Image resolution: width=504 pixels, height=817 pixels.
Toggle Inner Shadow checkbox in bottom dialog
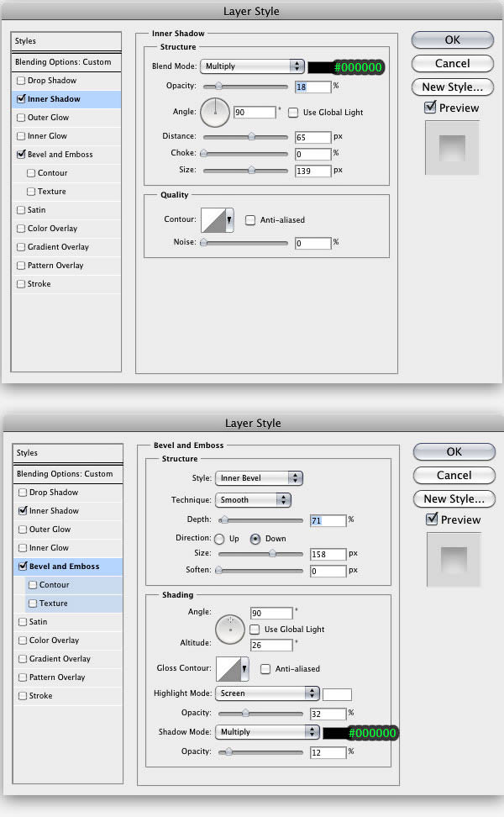pos(23,511)
